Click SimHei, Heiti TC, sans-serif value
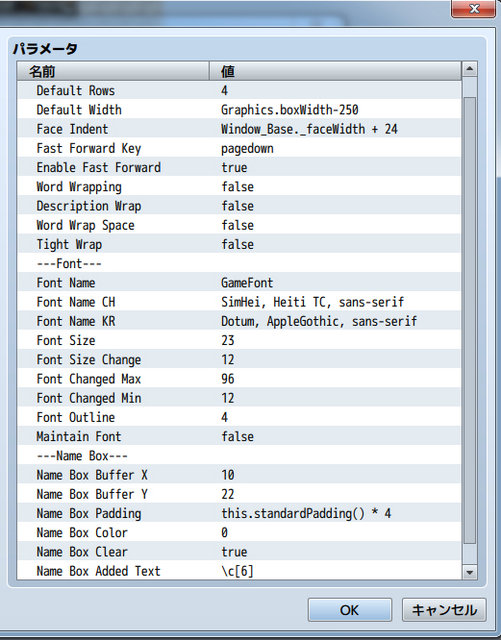The height and width of the screenshot is (640, 501). coord(335,302)
